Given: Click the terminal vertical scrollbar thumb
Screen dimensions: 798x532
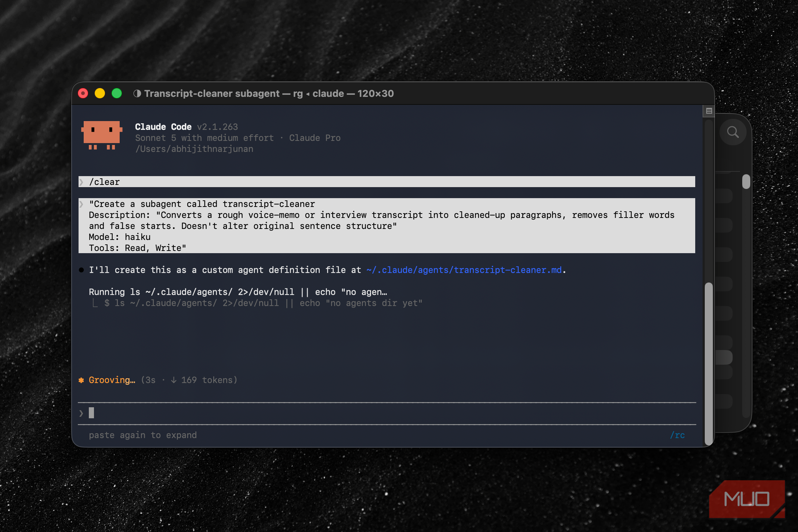Looking at the screenshot, I should pos(709,363).
